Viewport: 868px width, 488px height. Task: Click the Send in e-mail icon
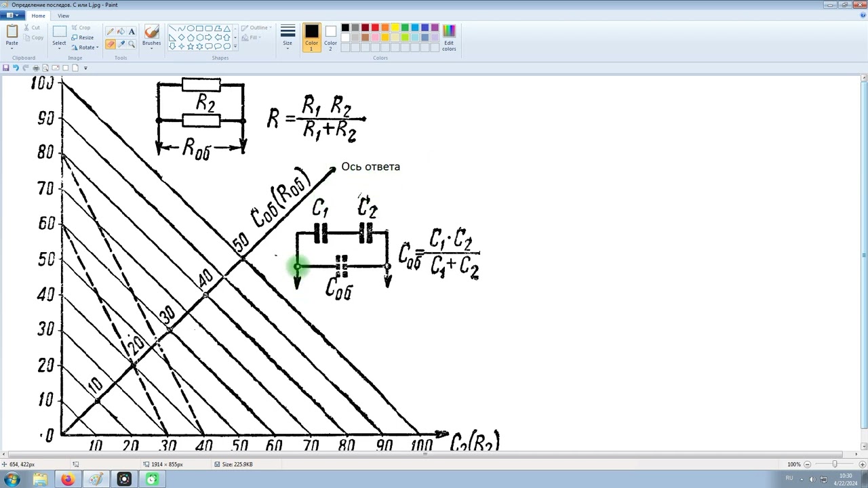pyautogui.click(x=56, y=68)
